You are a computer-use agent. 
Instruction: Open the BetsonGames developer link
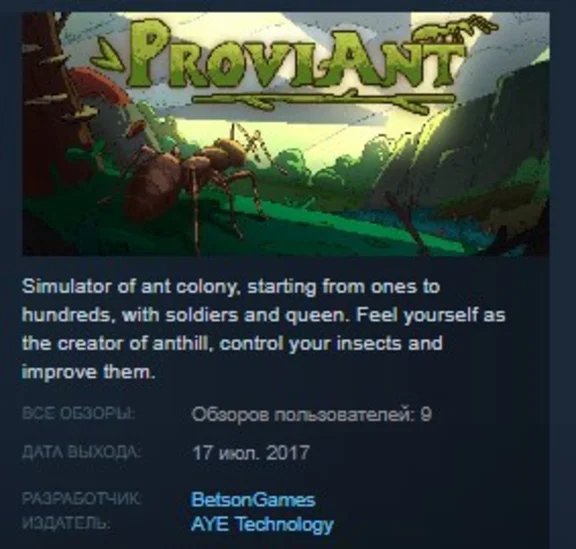point(253,500)
